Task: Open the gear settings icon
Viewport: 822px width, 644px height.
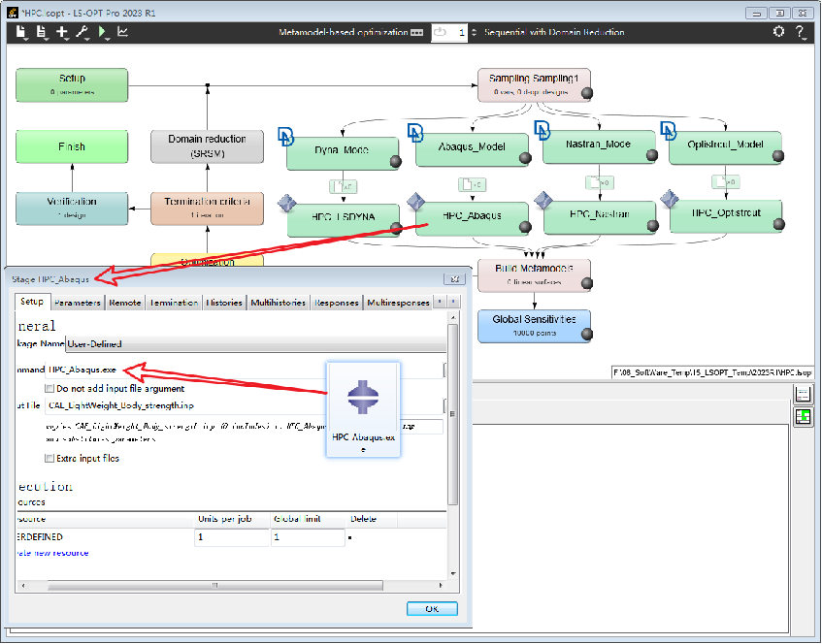Action: click(779, 31)
